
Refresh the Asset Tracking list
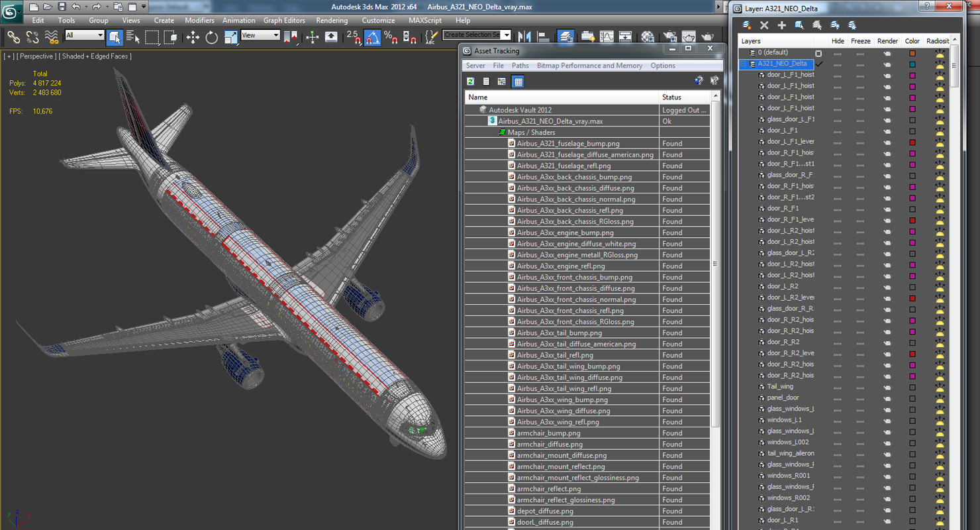(x=470, y=81)
